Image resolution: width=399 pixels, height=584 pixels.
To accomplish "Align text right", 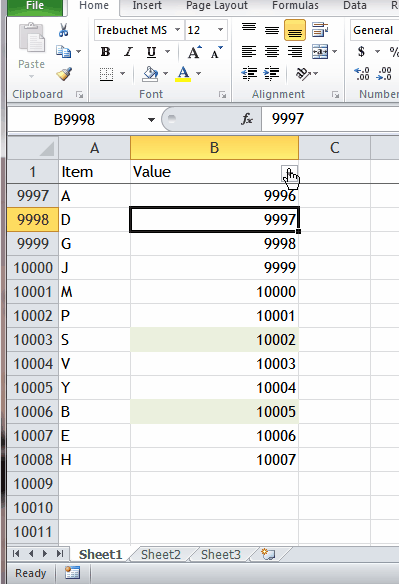I will (x=295, y=51).
